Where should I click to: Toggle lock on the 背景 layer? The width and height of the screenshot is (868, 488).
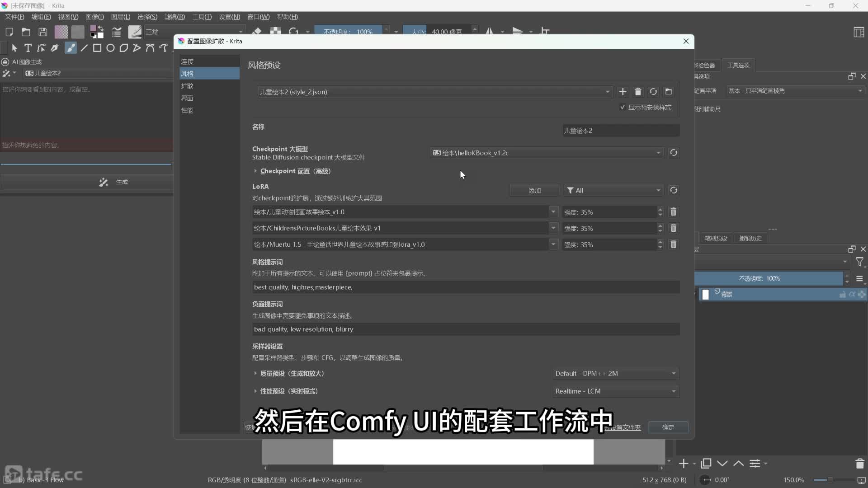coord(843,294)
